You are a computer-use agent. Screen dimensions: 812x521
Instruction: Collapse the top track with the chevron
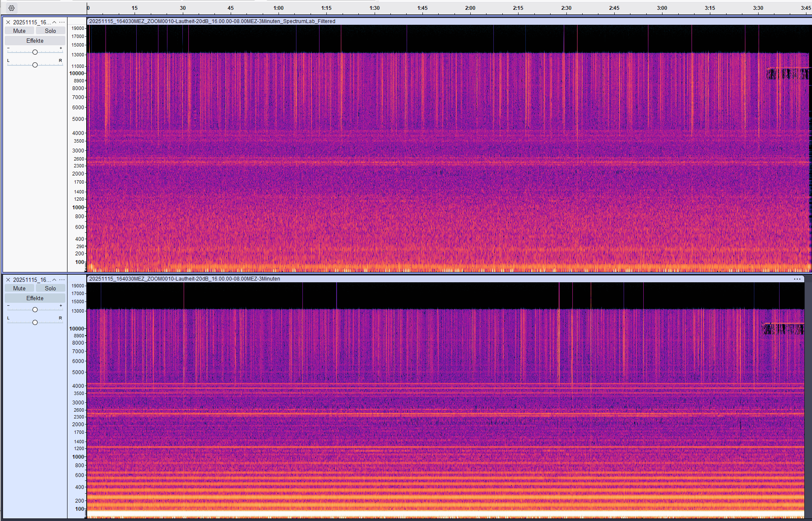[x=54, y=22]
